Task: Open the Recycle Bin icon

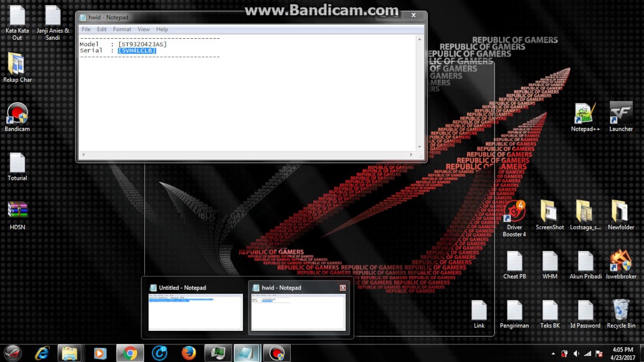Action: tap(621, 314)
